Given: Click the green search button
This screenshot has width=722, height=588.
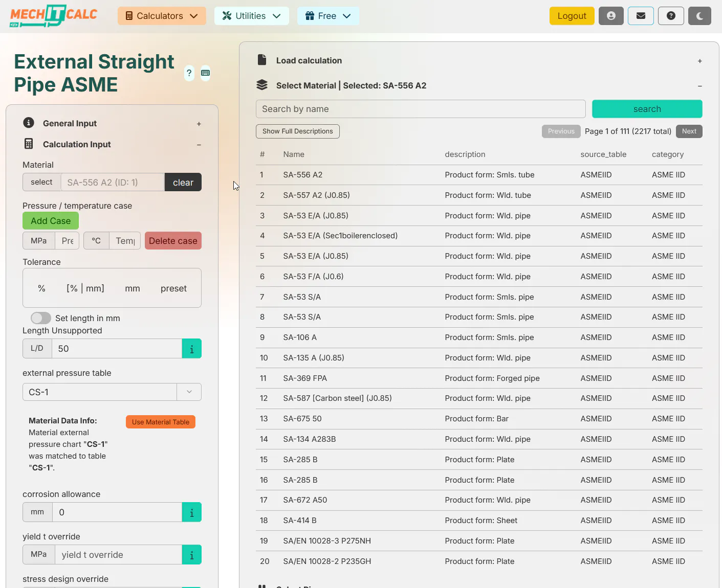Looking at the screenshot, I should [647, 109].
